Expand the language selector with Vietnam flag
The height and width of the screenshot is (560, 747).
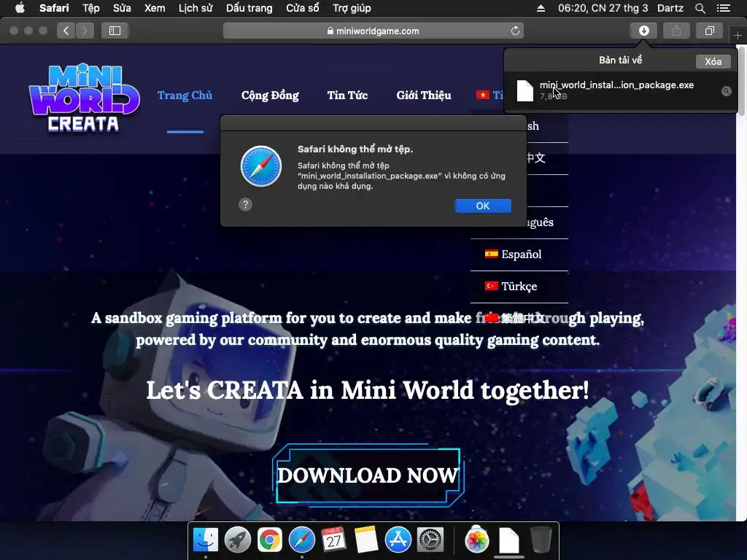(489, 96)
